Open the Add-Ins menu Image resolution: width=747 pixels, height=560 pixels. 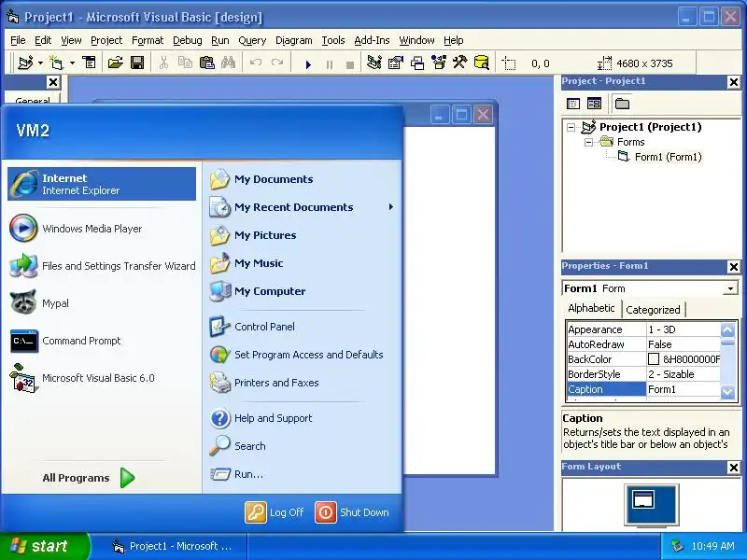tap(372, 40)
